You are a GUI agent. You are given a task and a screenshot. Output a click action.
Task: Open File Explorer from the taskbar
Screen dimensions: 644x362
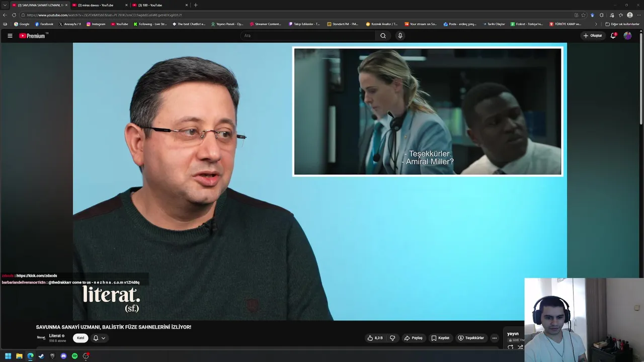[x=19, y=356]
